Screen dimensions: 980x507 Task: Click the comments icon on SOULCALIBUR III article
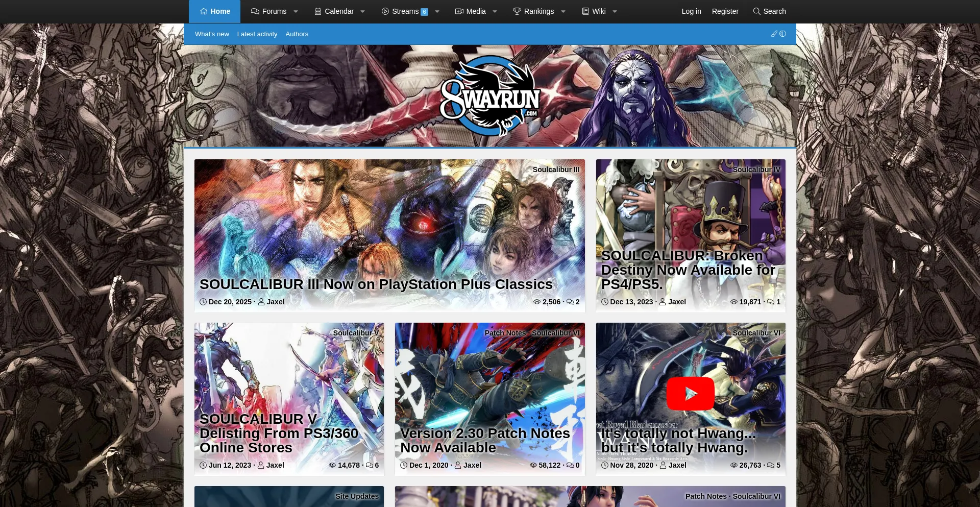[570, 302]
